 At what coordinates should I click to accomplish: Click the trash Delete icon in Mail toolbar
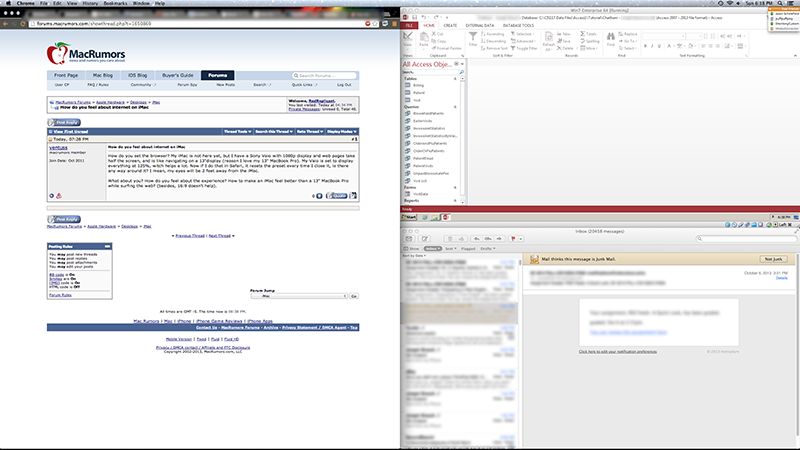click(x=449, y=239)
